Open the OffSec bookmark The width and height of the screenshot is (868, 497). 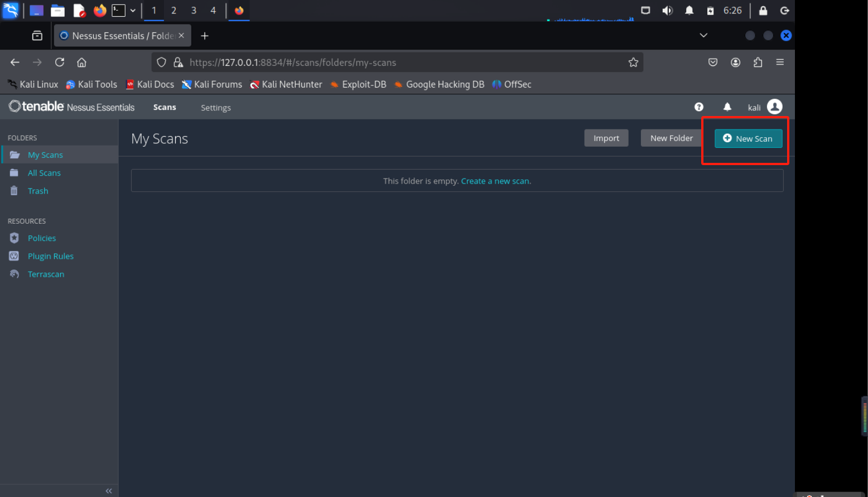512,84
